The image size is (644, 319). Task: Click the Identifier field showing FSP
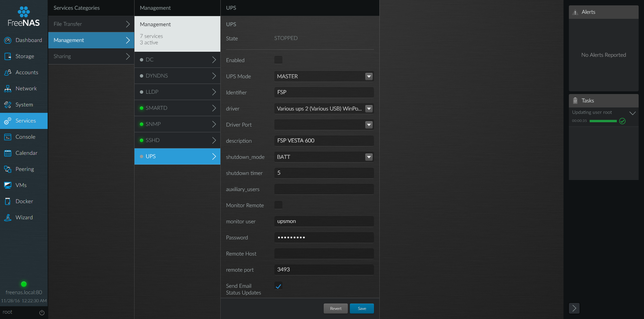point(324,92)
